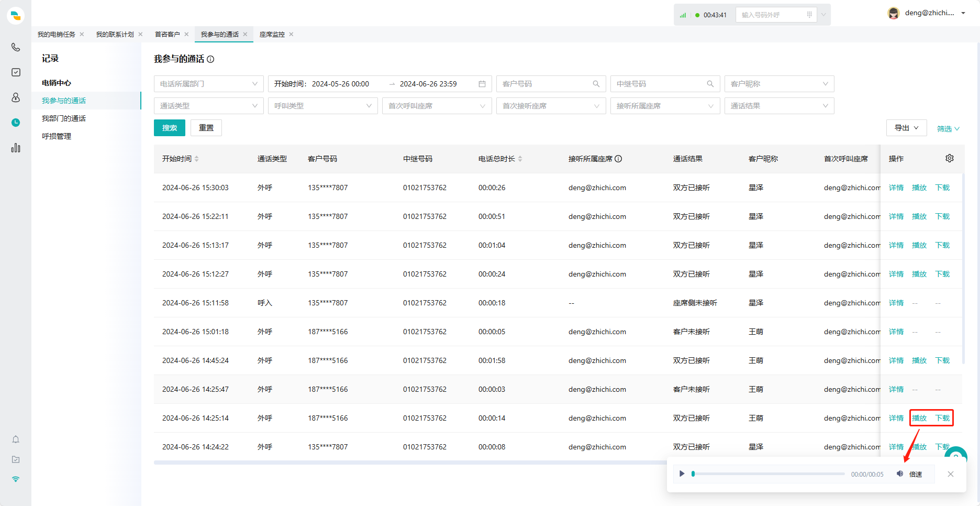Click the 重置 reset button
Viewport: 980px width, 506px height.
click(x=206, y=128)
